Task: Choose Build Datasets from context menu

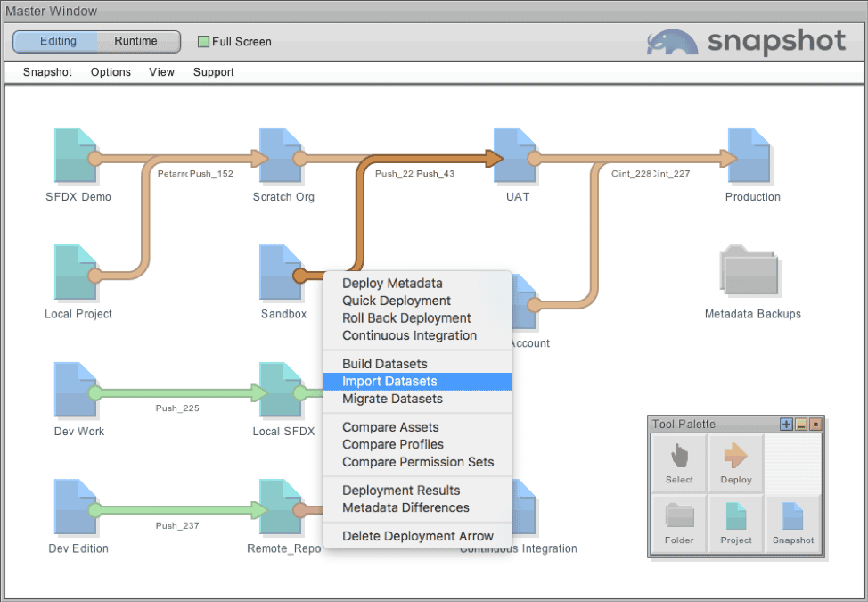Action: 417,364
